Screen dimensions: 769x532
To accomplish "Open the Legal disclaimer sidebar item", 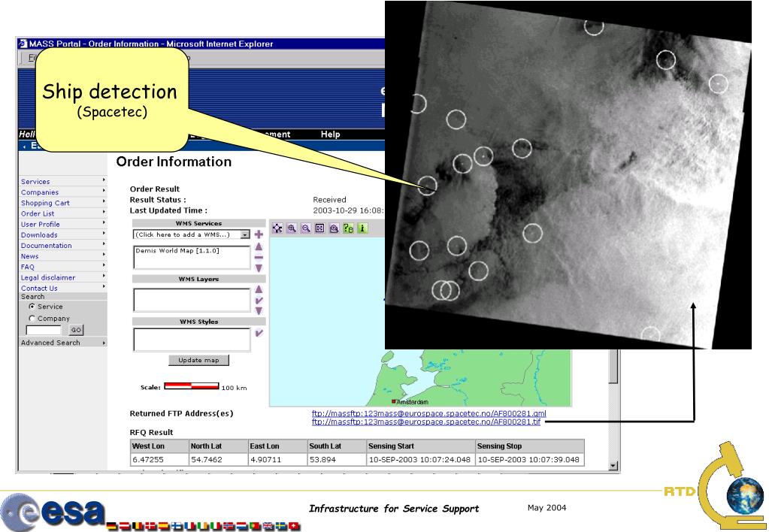I will coord(48,277).
